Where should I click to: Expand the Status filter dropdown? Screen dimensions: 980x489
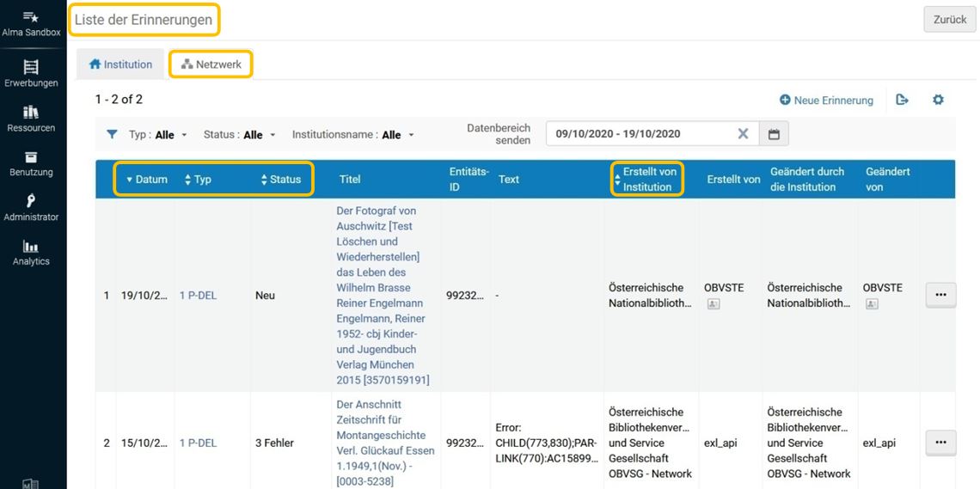point(239,135)
